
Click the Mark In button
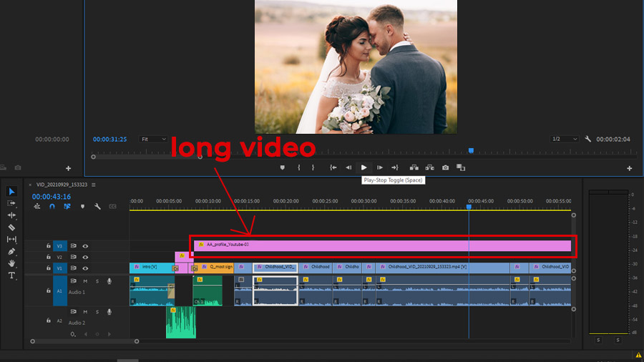tap(298, 167)
